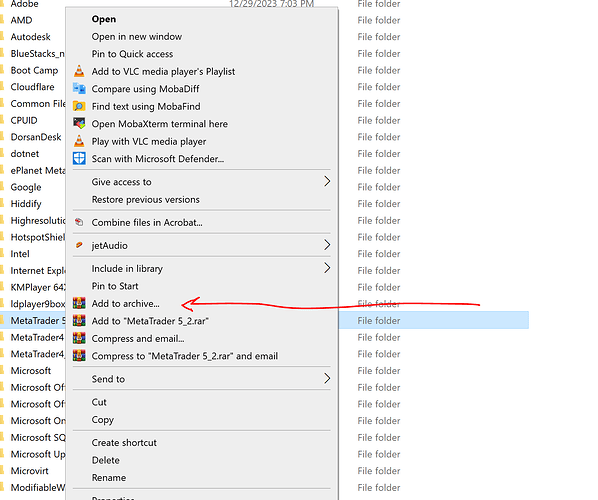Select Compare using MobaDiff
The height and width of the screenshot is (500, 598).
coord(145,89)
